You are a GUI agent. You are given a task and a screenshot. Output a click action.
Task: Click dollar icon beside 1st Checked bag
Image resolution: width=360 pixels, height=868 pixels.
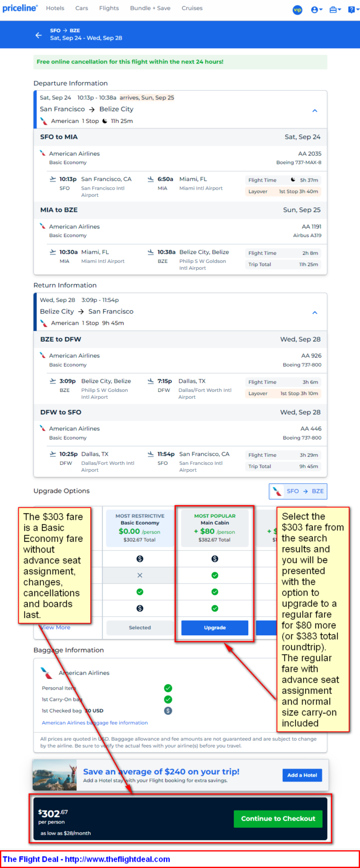coord(168,711)
